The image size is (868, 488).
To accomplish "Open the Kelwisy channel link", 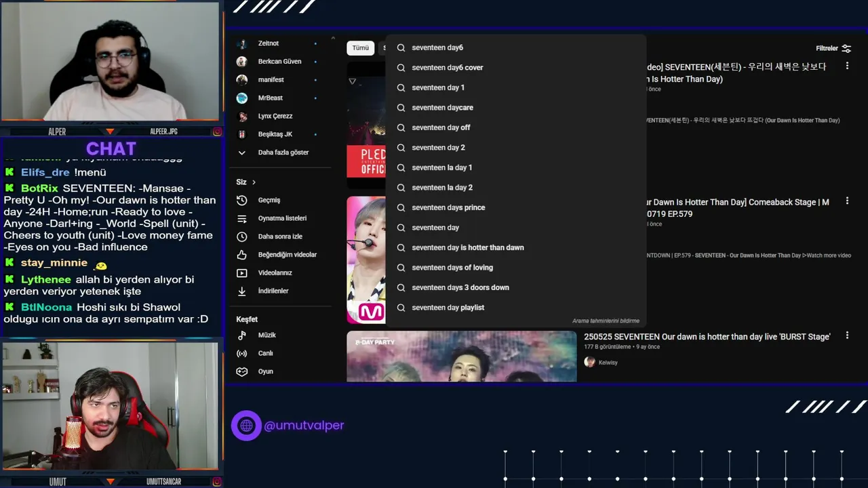I will point(608,363).
